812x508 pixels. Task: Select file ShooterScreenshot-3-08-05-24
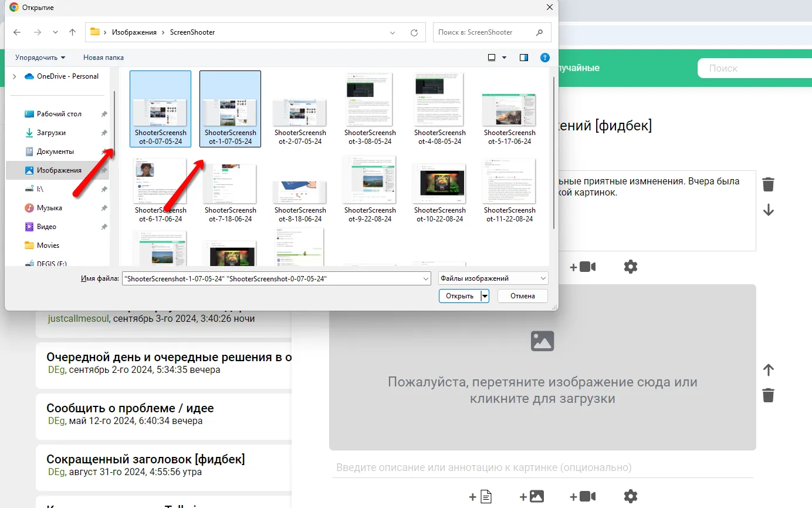tap(370, 109)
